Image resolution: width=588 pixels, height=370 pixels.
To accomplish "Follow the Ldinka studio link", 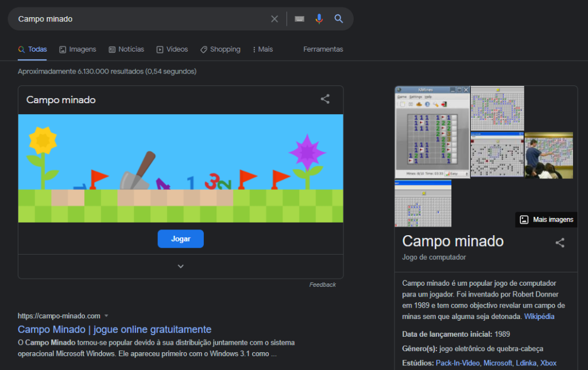I will coord(526,363).
